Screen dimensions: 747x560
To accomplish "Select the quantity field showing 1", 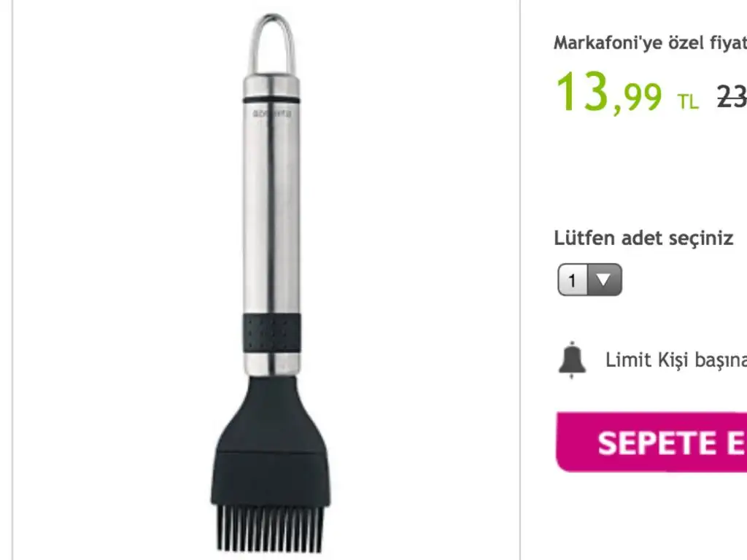I will [589, 279].
